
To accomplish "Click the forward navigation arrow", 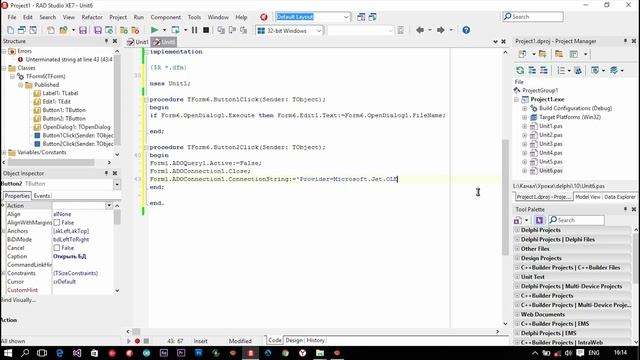I will tap(440, 30).
